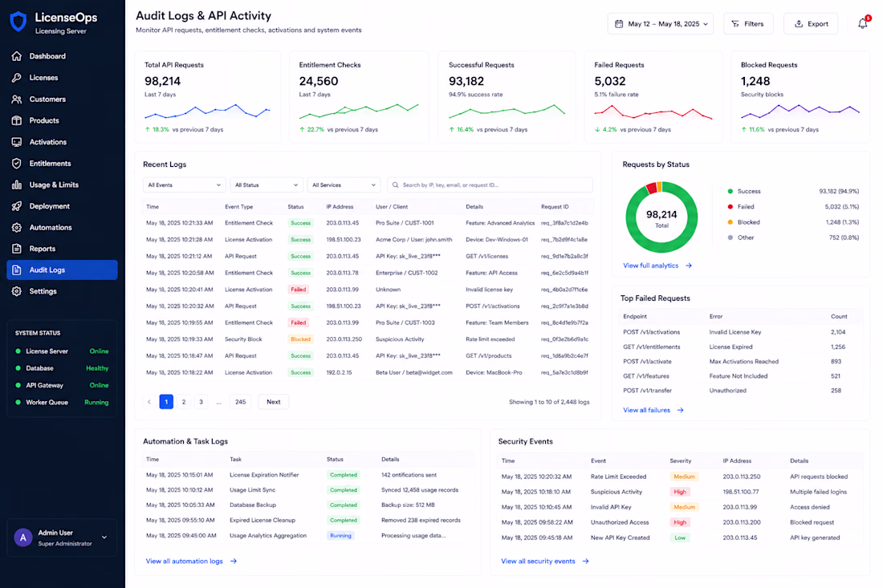Click the Audit Logs page icon
The width and height of the screenshot is (883, 588).
pyautogui.click(x=17, y=270)
